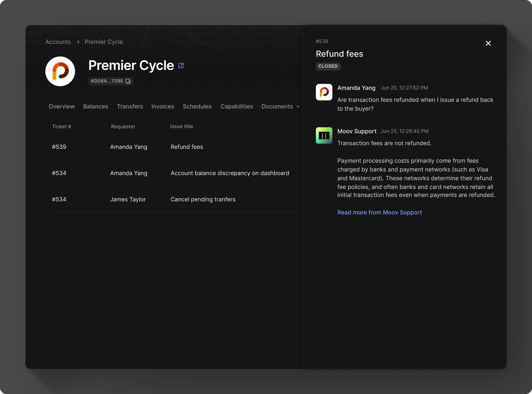Click Amanda Yang in the #539 row
Viewport: 532px width, 394px height.
(x=129, y=147)
